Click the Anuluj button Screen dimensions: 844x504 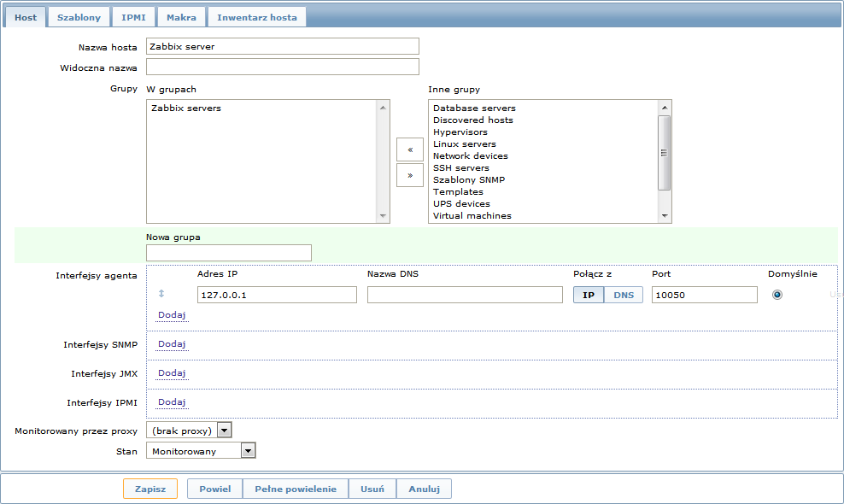(x=425, y=489)
